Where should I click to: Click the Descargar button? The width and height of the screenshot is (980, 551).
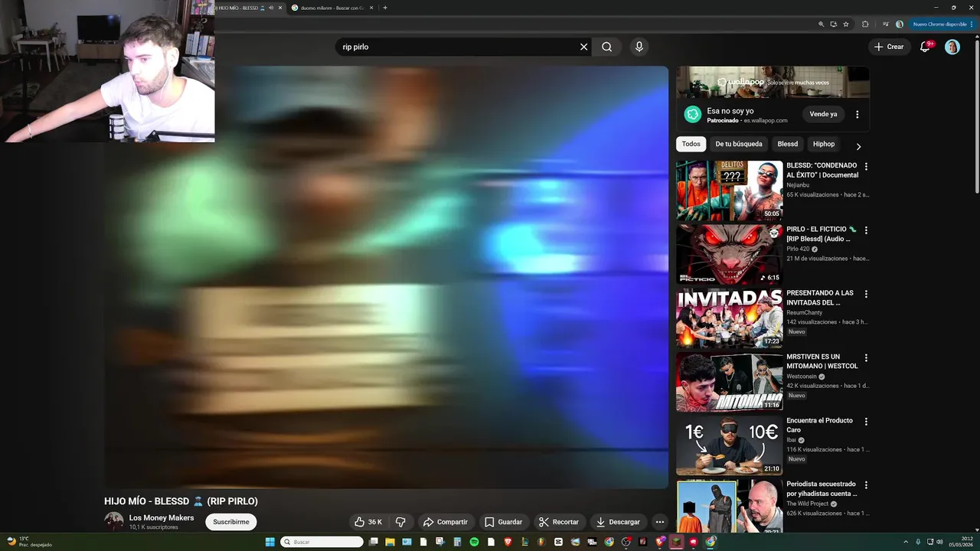(x=618, y=522)
